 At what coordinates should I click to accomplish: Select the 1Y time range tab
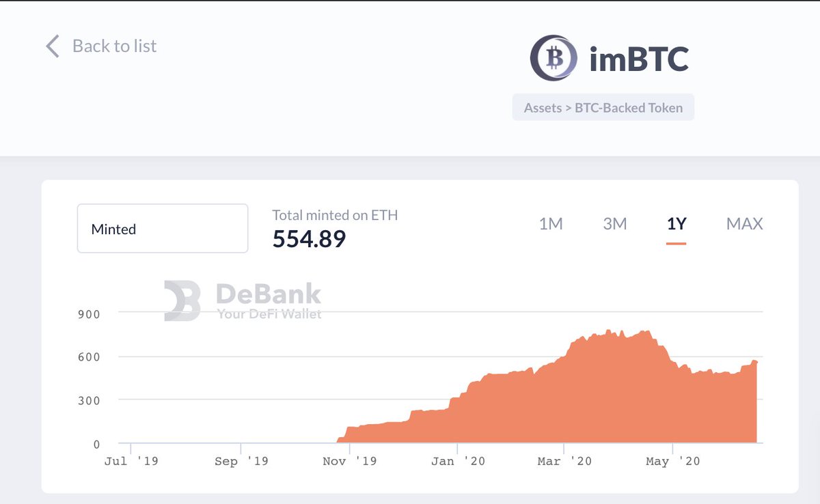click(676, 224)
